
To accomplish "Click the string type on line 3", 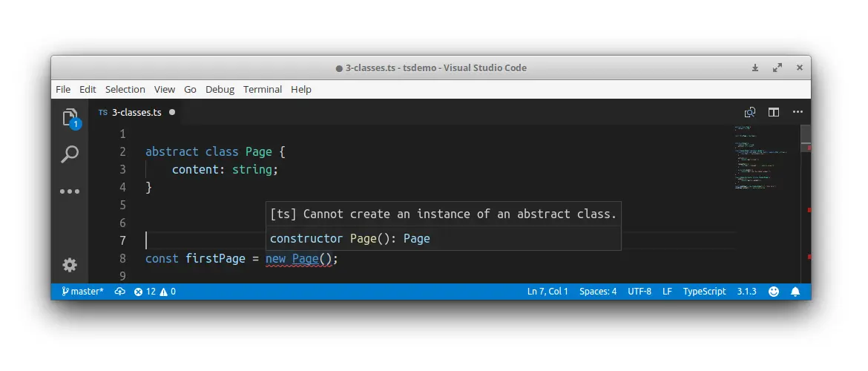I will 252,169.
